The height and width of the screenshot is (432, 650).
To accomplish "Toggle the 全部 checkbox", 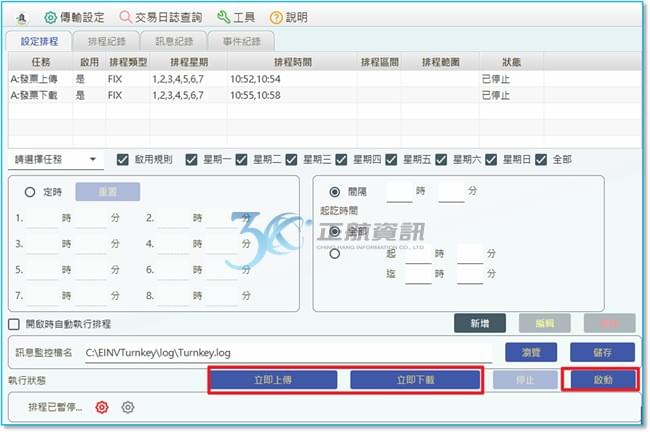I will coord(541,160).
